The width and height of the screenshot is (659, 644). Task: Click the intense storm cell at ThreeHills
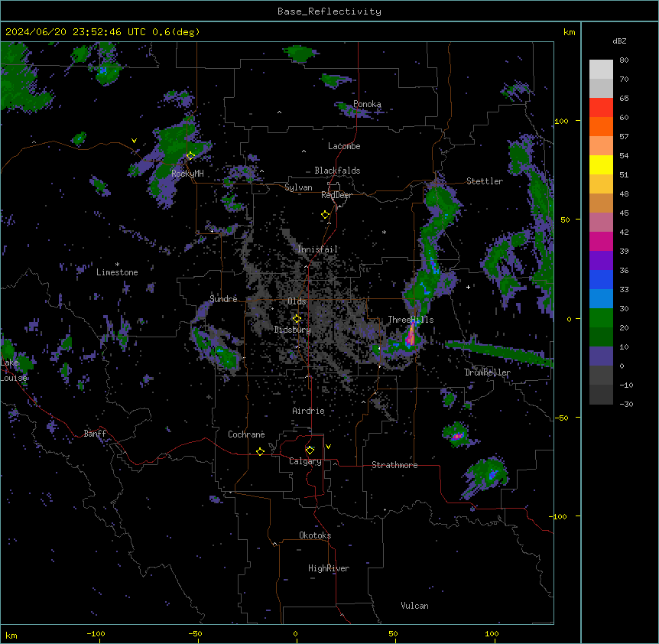tap(411, 337)
